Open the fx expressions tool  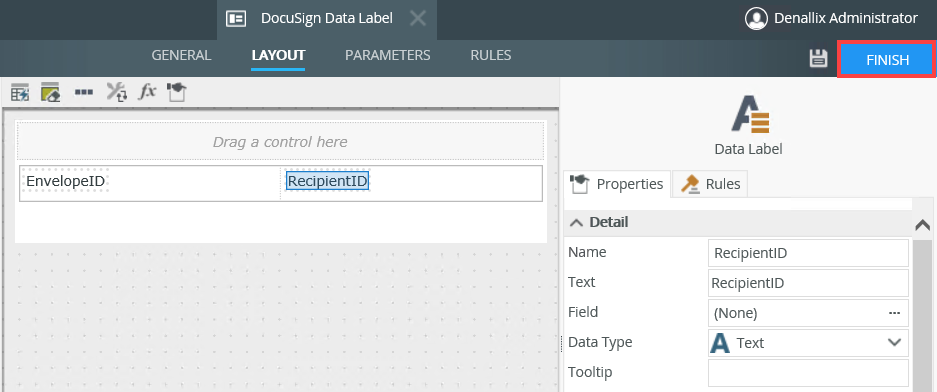147,91
